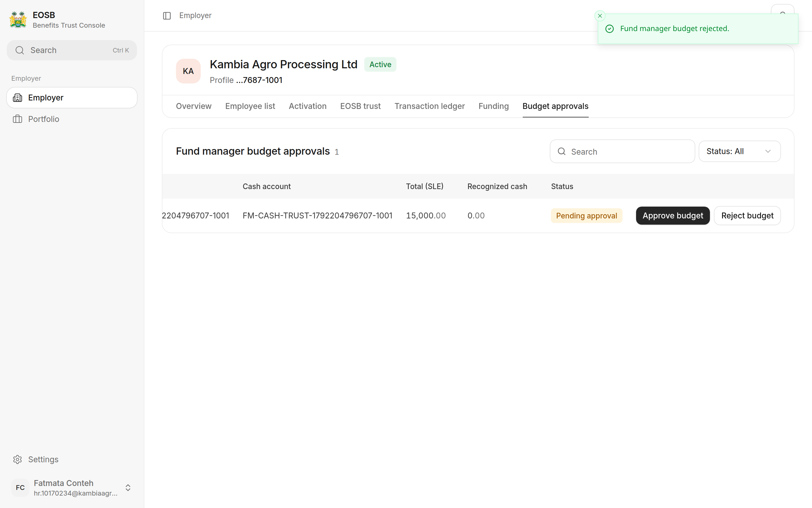Click the magnifier icon in table search
812x508 pixels.
coord(562,152)
